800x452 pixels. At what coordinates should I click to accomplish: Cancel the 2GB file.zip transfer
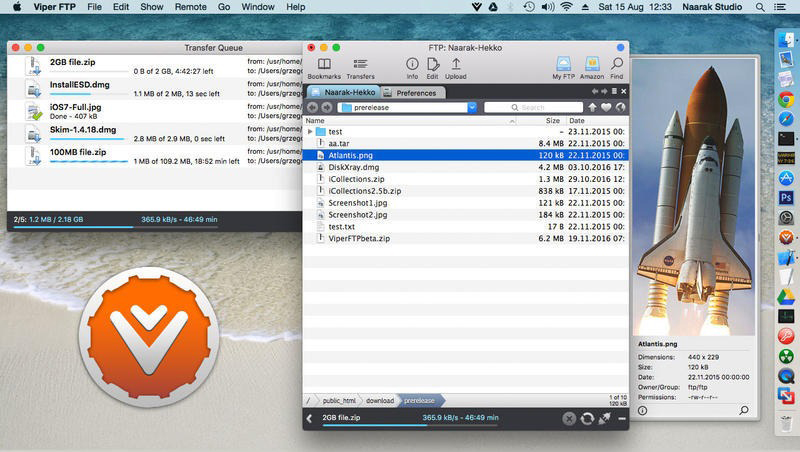click(x=568, y=418)
